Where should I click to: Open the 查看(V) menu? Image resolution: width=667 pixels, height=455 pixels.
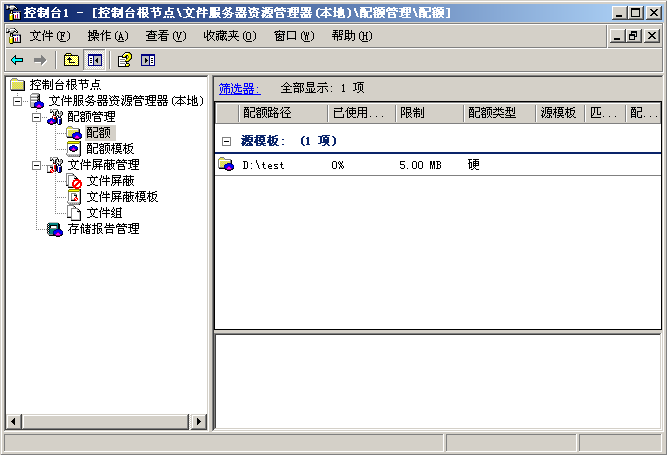click(x=166, y=36)
